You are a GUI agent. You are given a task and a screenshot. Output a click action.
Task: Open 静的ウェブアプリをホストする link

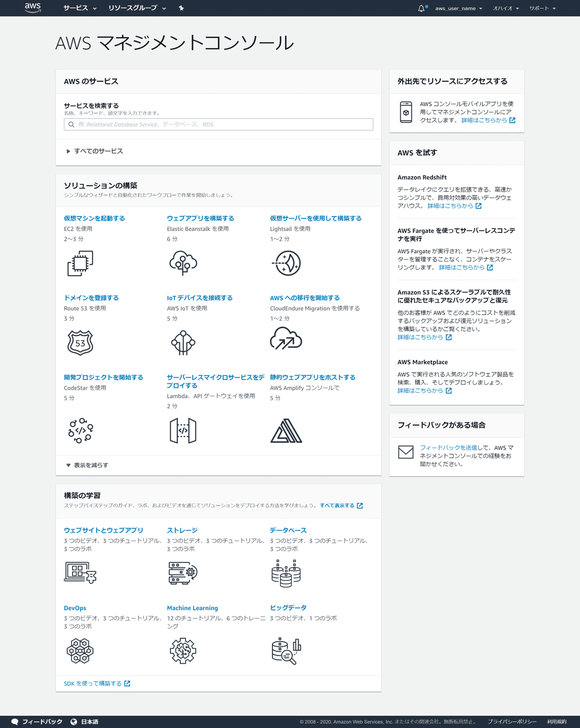[x=313, y=377]
